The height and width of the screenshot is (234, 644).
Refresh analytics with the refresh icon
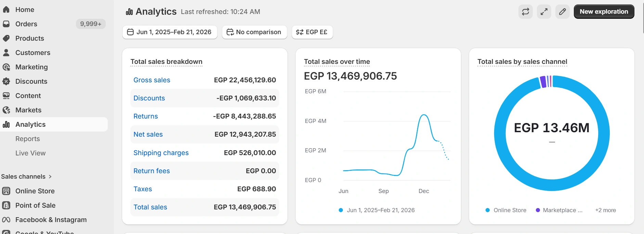526,12
